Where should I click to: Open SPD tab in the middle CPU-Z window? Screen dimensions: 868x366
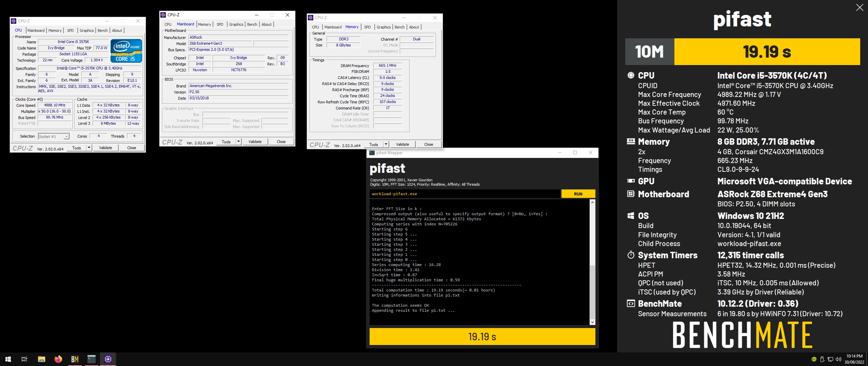pyautogui.click(x=220, y=24)
